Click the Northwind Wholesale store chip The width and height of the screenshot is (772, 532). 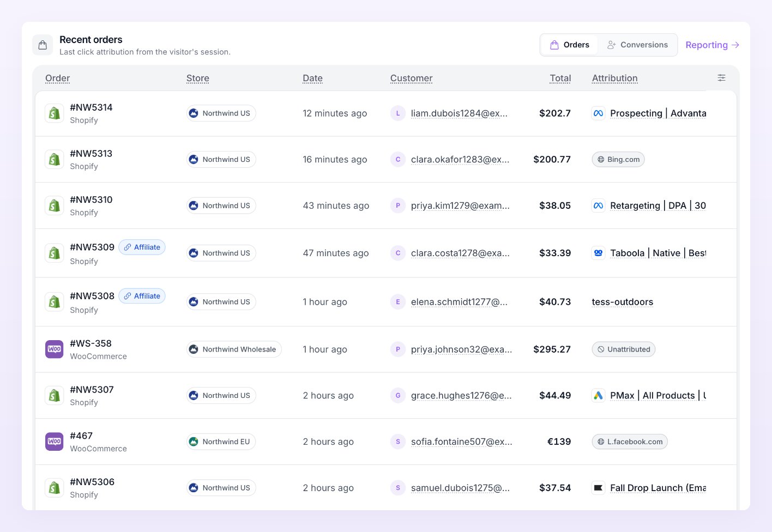click(x=234, y=349)
